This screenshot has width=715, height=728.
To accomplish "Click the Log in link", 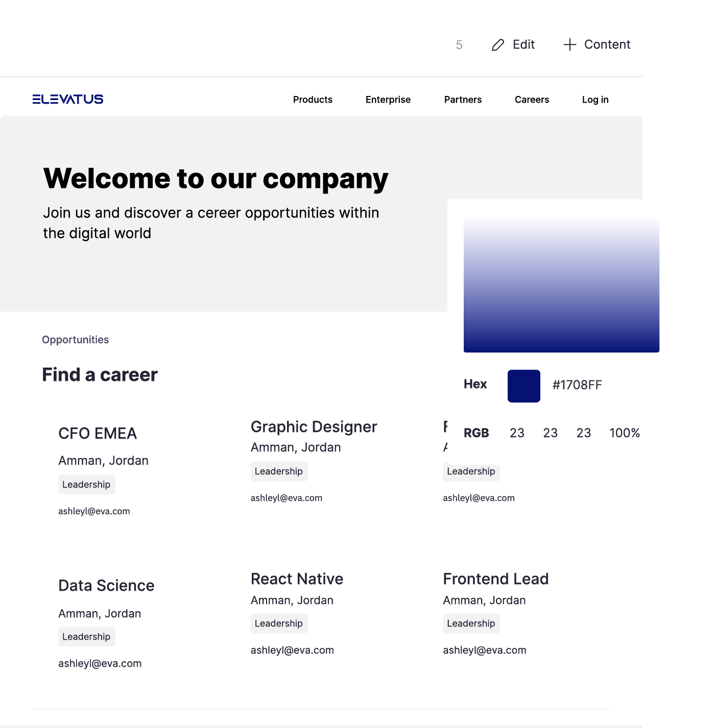I will pos(595,100).
